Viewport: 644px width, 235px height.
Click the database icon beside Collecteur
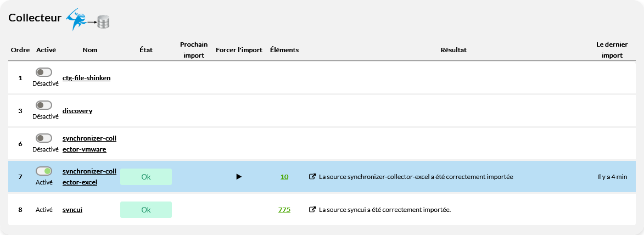point(103,22)
